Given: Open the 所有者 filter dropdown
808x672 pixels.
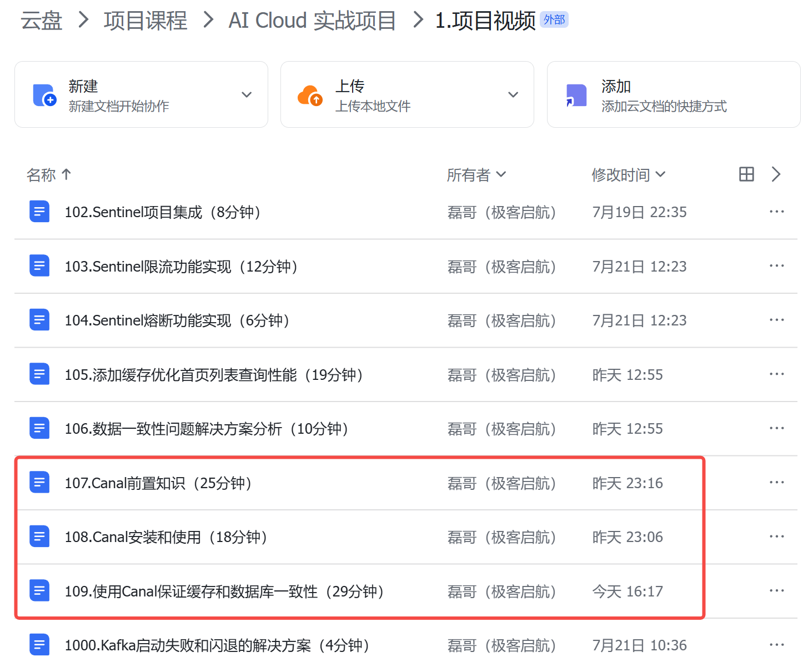Looking at the screenshot, I should coord(476,175).
